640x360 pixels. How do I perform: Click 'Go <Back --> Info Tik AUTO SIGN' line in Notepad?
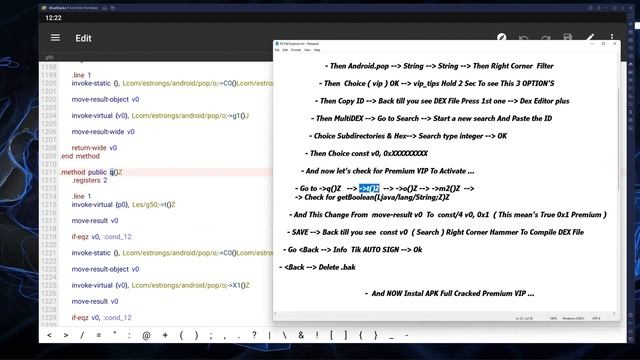tap(353, 249)
